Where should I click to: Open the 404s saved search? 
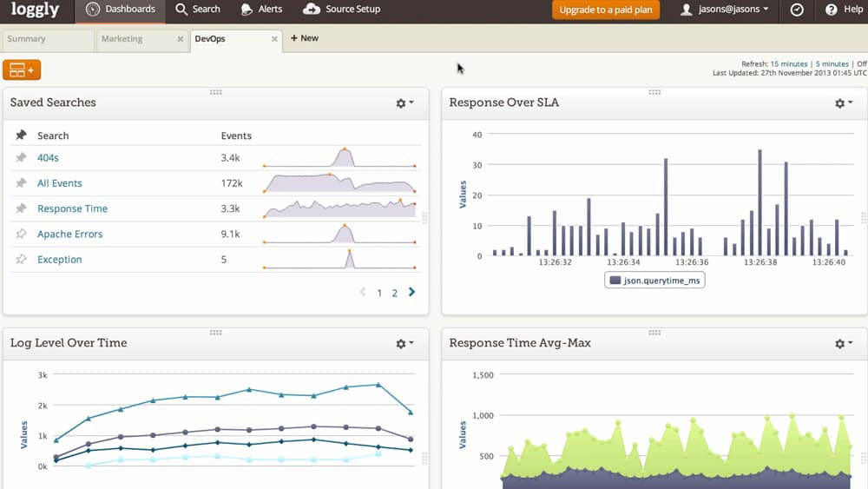tap(48, 158)
